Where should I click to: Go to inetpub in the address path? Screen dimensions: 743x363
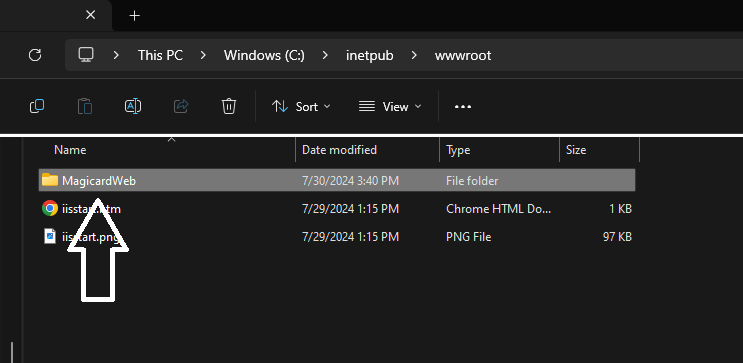point(370,55)
